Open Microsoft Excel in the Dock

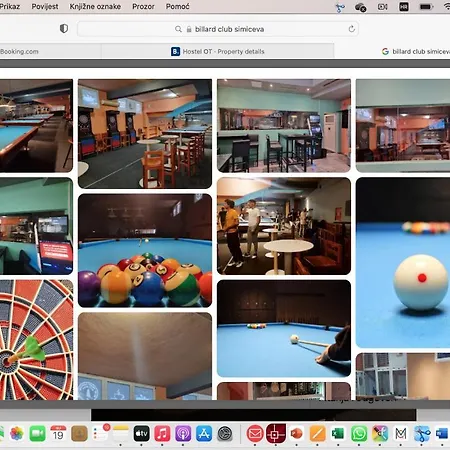coord(338,433)
